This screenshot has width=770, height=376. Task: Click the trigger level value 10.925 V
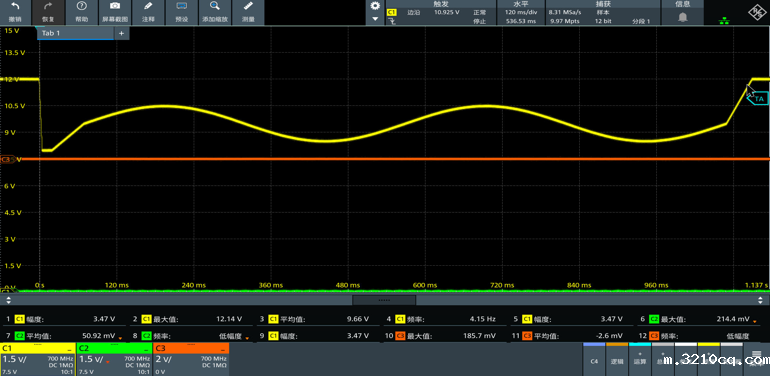pos(446,12)
